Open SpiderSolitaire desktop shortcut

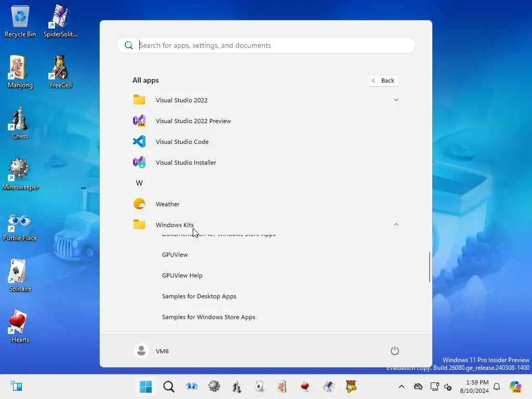[60, 21]
